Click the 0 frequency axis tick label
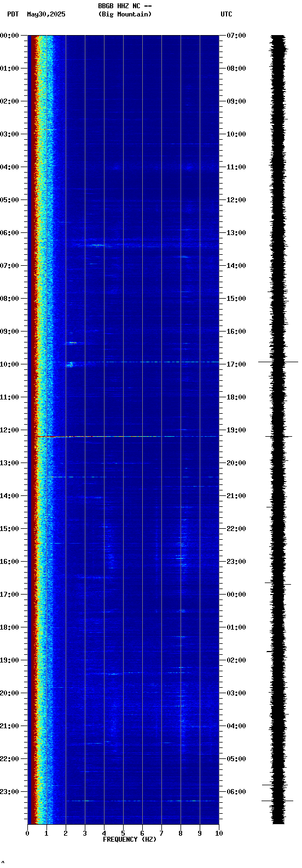302x868 pixels. [27, 833]
